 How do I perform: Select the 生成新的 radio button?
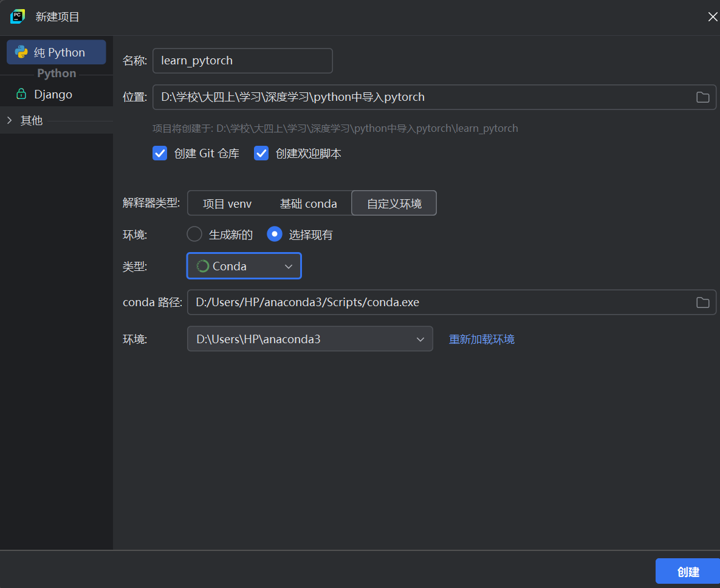[x=194, y=234]
